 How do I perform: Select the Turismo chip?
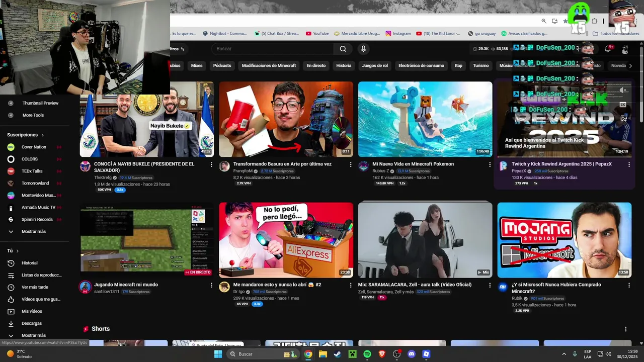(x=480, y=65)
